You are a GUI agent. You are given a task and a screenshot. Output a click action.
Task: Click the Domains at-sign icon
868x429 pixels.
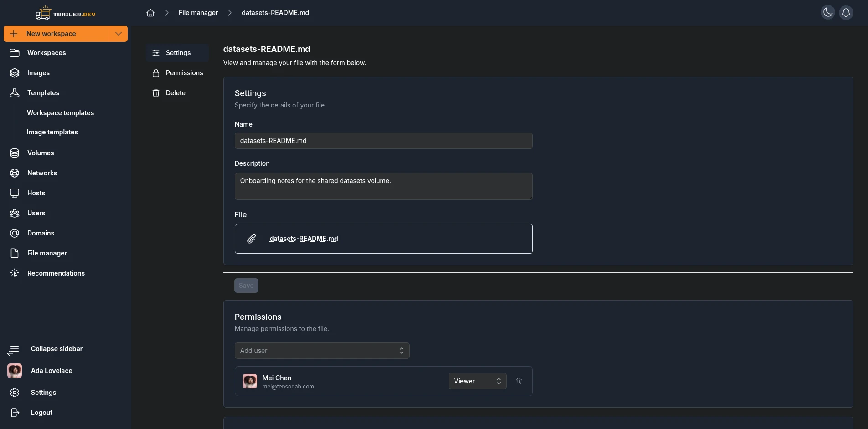(15, 233)
